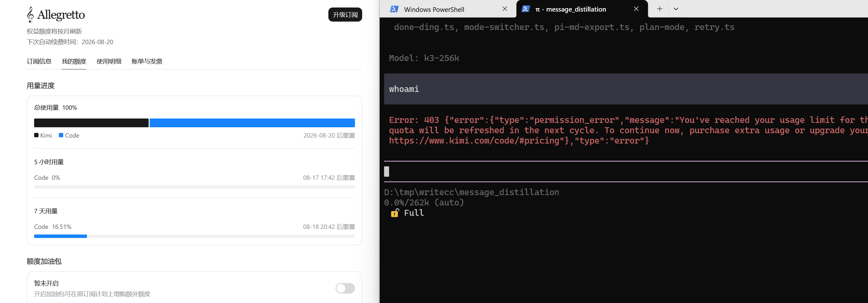Click the text 权益额度将按月刷新
The width and height of the screenshot is (868, 303).
tap(54, 31)
